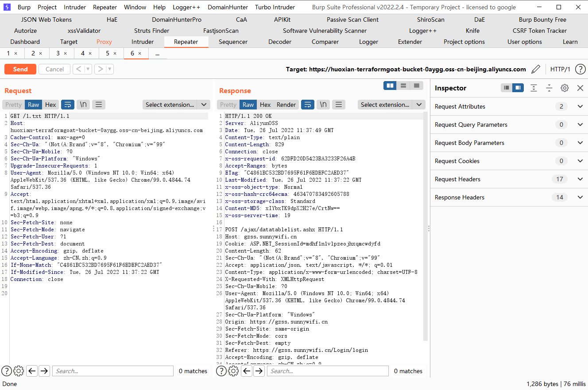Select Hex view in Response pane
The height and width of the screenshot is (390, 588).
[x=265, y=105]
